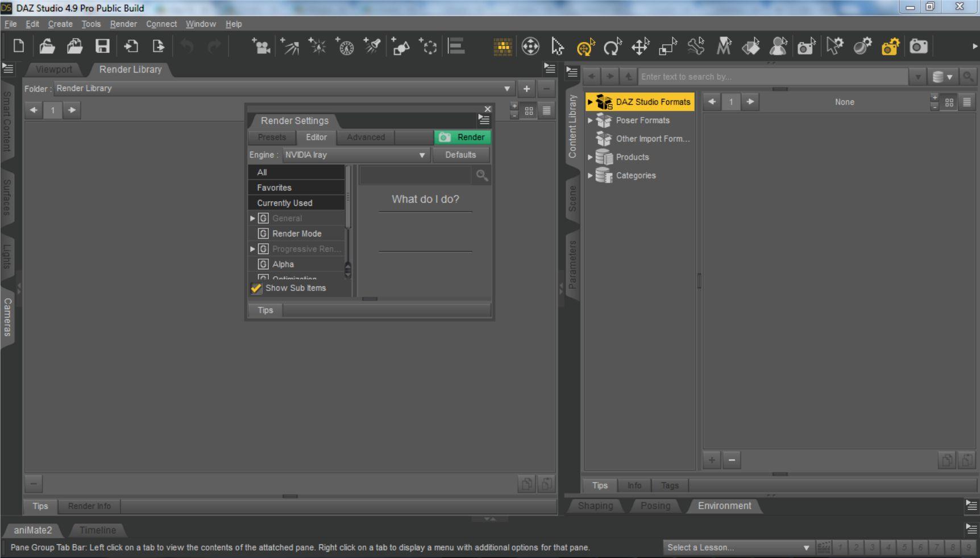980x558 pixels.
Task: Create a new distant light
Action: [x=289, y=46]
